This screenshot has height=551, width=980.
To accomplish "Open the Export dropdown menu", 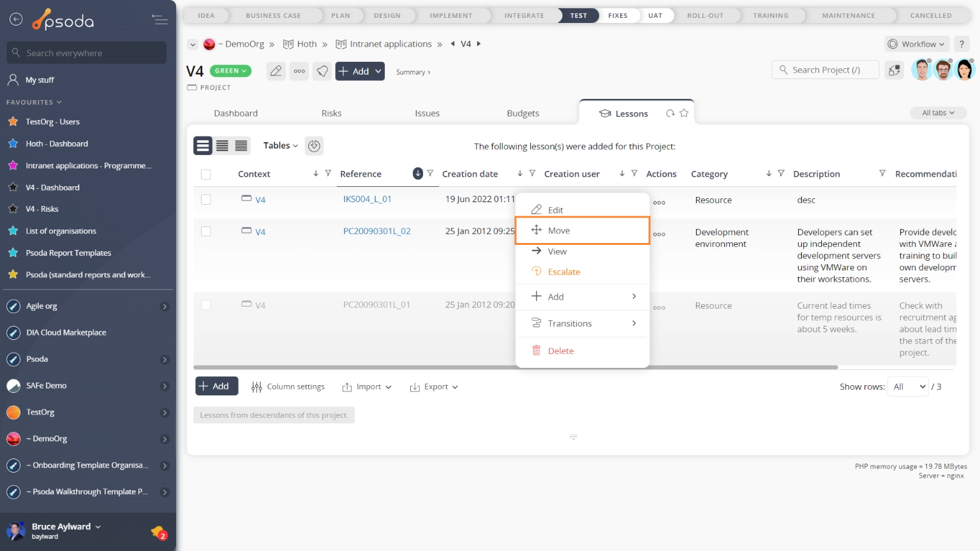I will (x=434, y=387).
